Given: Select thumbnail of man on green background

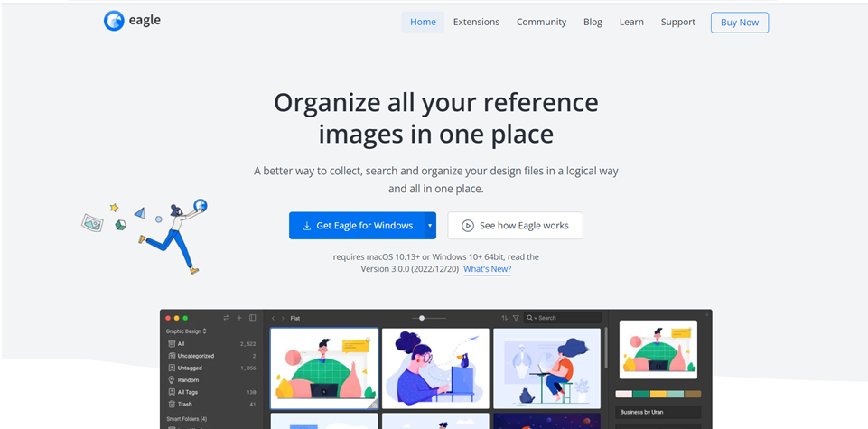Looking at the screenshot, I should pos(324,368).
